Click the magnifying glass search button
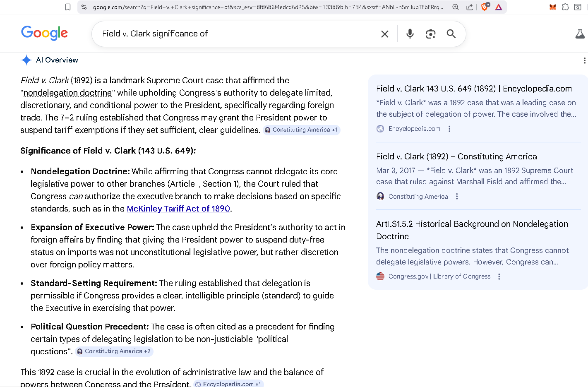The width and height of the screenshot is (588, 387). tap(451, 34)
